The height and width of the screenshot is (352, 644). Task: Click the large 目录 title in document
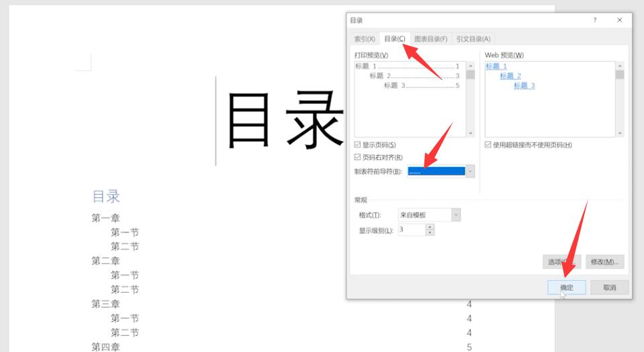click(x=285, y=120)
